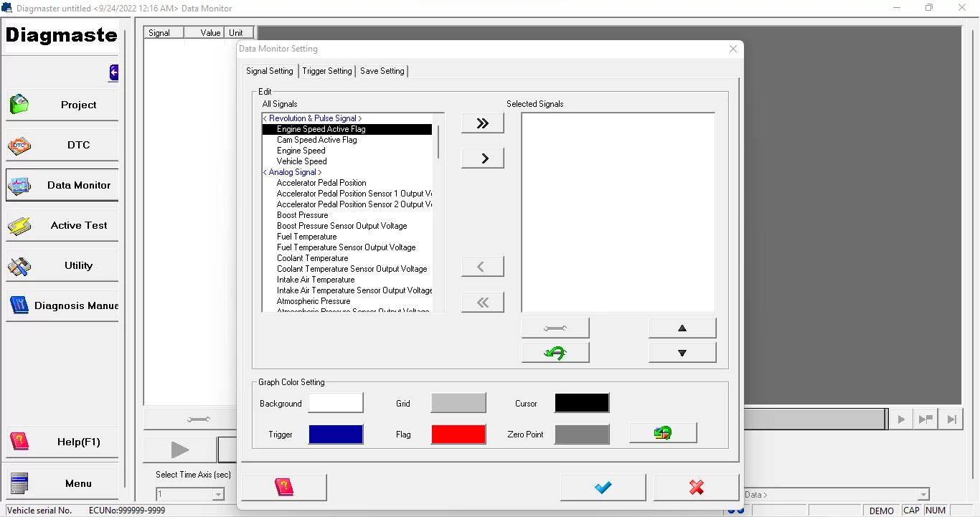Select Coolant Temperature signal in the list

pos(313,258)
